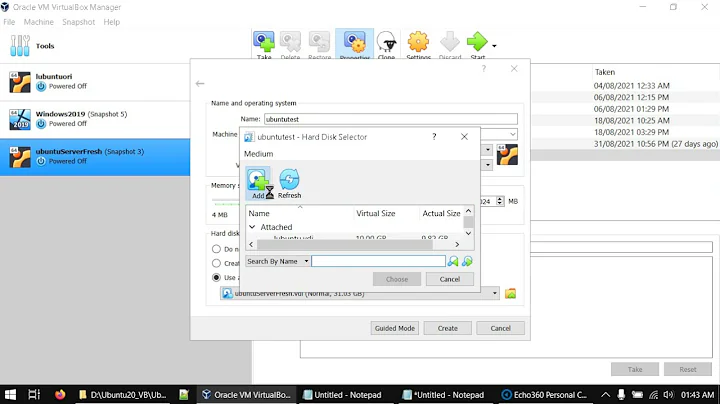This screenshot has height=404, width=720.
Task: Select lubuntuori virtual machine
Action: [95, 82]
